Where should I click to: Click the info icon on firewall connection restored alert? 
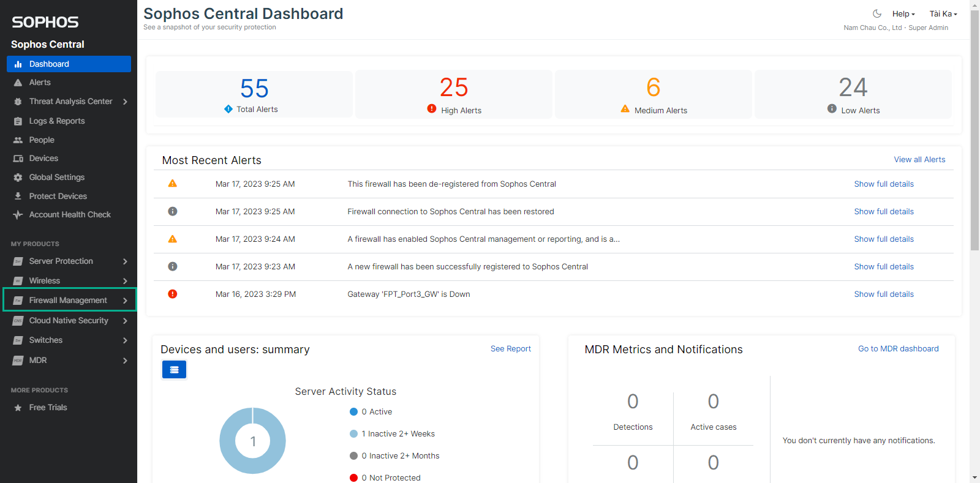[x=173, y=211]
